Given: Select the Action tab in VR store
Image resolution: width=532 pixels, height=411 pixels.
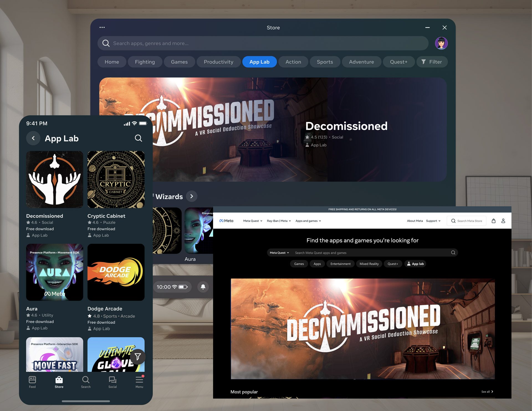Looking at the screenshot, I should (x=293, y=61).
